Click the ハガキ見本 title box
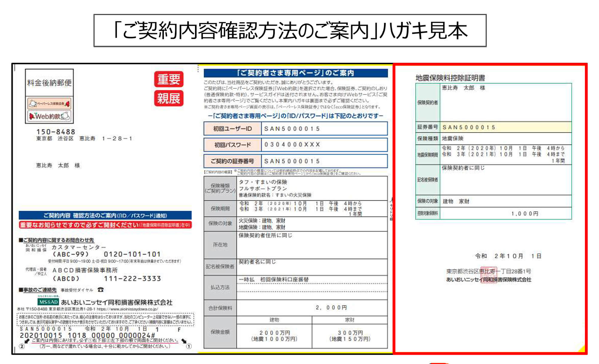This screenshot has height=364, width=599. point(290,31)
